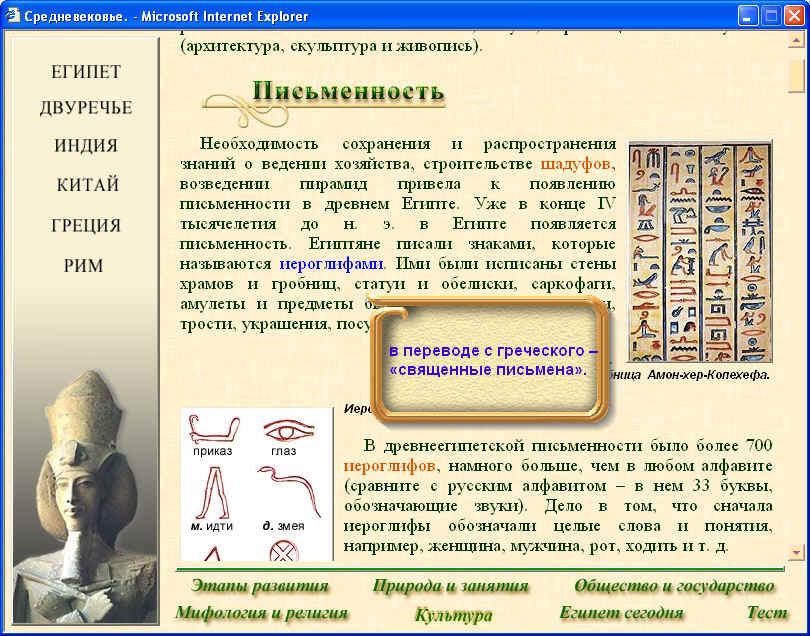Click the Internet Explorer title bar icon
This screenshot has width=810, height=636.
pos(12,16)
